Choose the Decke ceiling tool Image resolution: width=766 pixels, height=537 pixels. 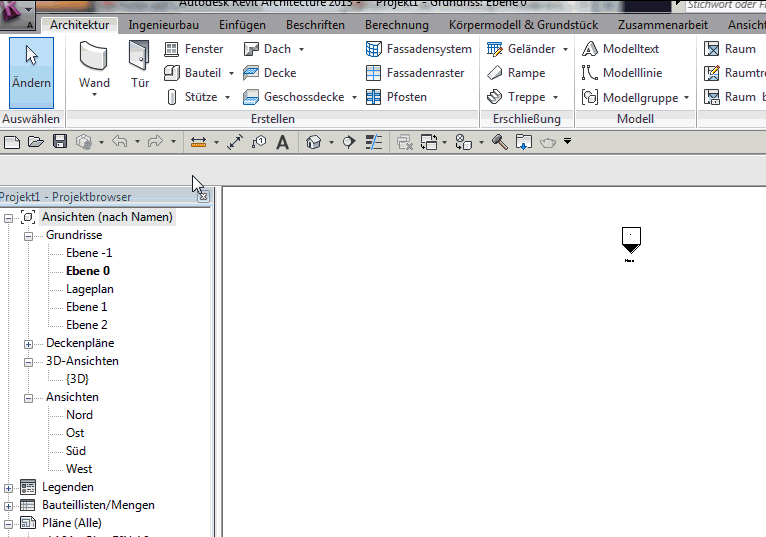click(x=270, y=73)
